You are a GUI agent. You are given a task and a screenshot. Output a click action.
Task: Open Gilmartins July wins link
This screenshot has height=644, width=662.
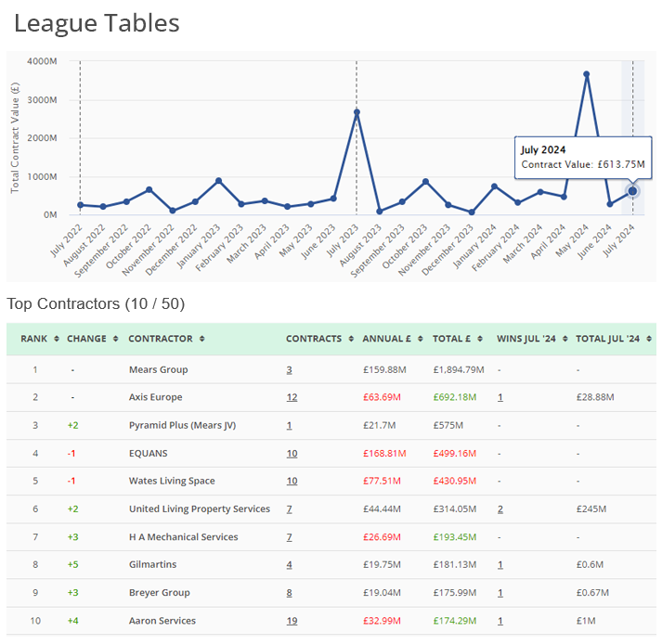tap(500, 565)
